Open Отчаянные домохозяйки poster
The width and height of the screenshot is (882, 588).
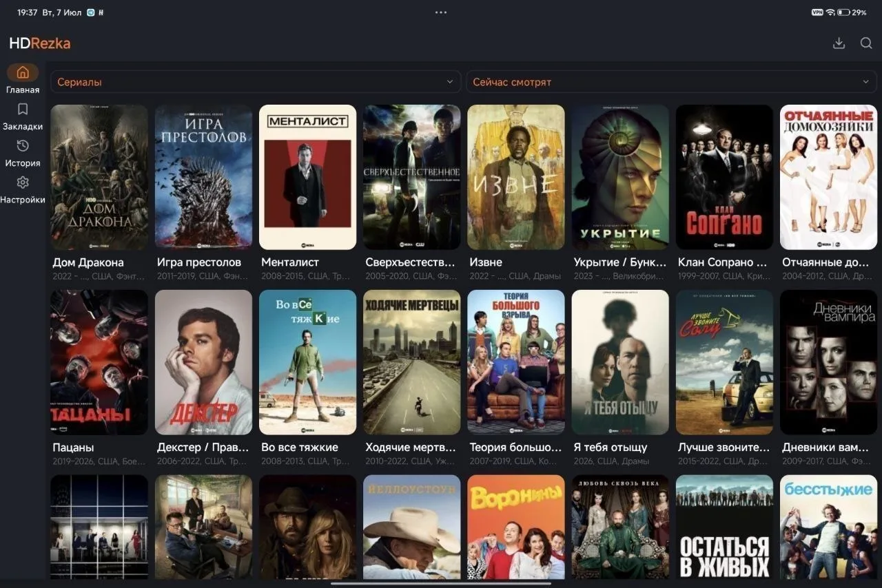click(828, 177)
